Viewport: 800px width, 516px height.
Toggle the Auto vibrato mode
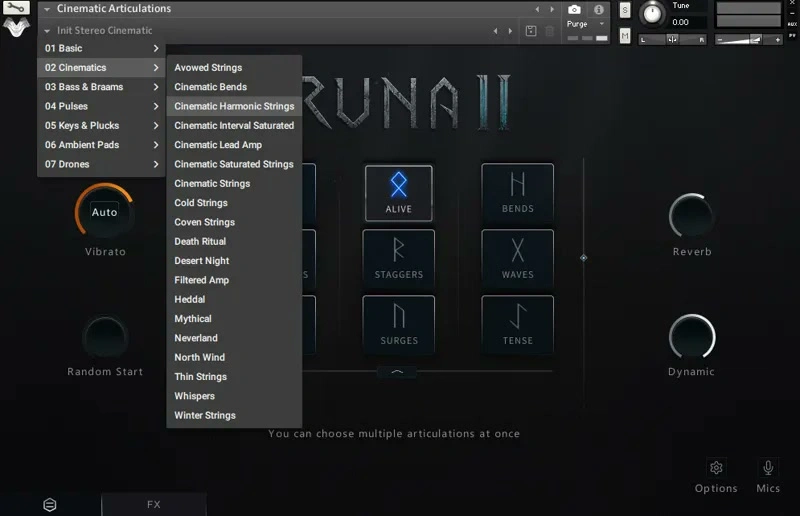coord(105,212)
